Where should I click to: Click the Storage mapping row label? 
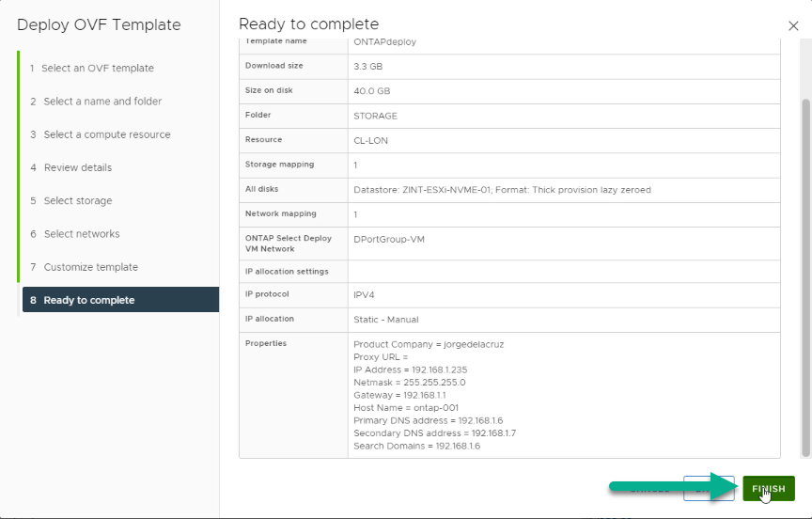pyautogui.click(x=280, y=165)
